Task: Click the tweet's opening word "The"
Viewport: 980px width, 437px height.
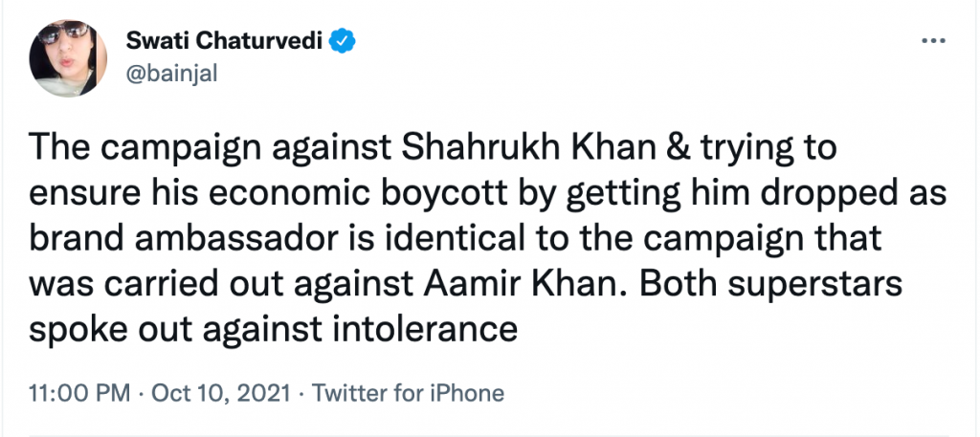Action: (x=61, y=154)
